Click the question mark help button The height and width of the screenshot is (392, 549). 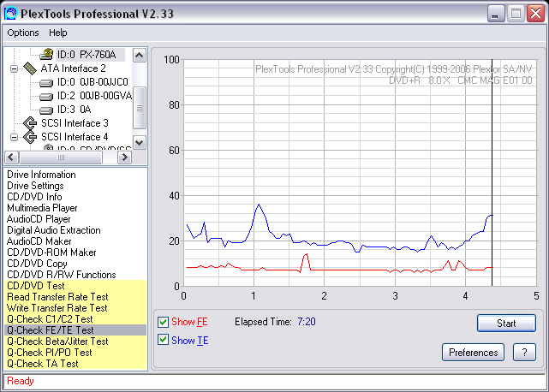[524, 352]
